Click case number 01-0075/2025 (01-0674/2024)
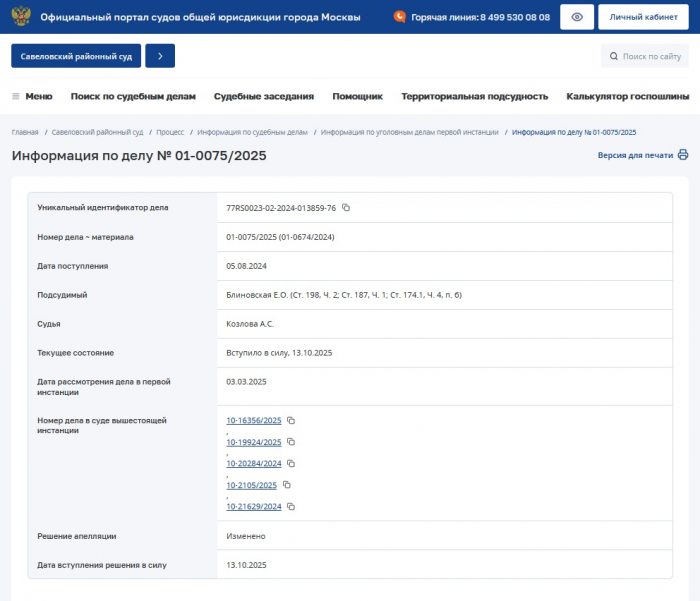The image size is (700, 601). [280, 237]
